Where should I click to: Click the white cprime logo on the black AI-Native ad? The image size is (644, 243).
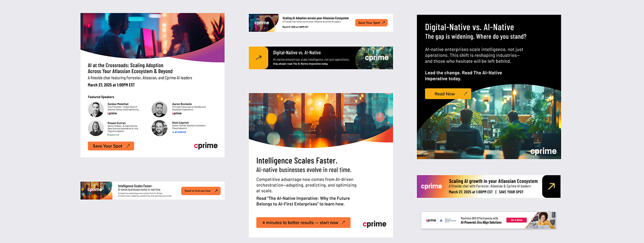pos(543,151)
